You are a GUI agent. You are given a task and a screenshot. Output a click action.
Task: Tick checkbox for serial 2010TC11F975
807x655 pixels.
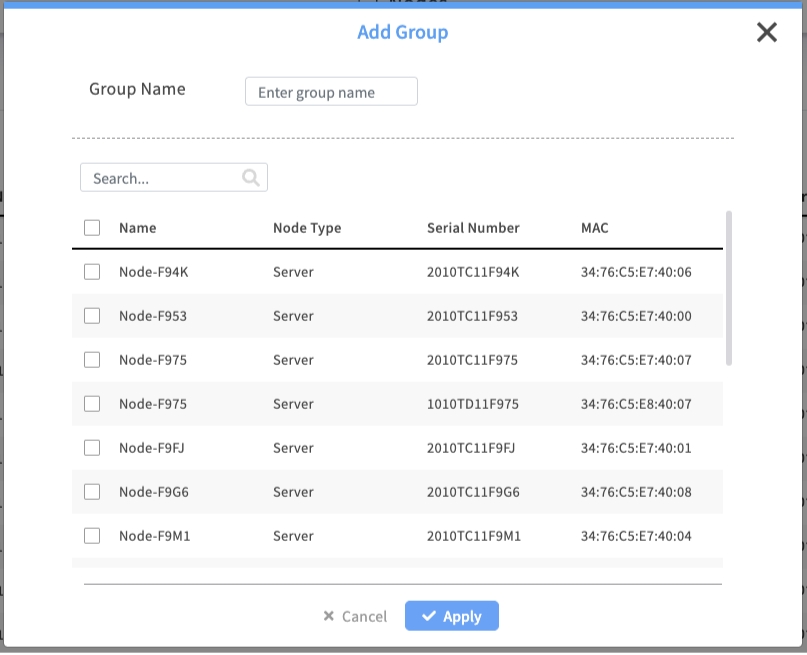click(x=92, y=360)
